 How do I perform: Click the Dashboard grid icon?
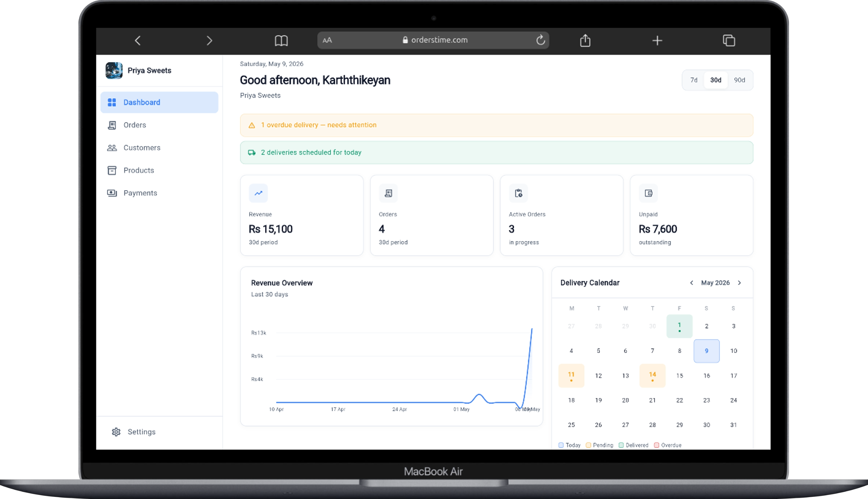[112, 102]
